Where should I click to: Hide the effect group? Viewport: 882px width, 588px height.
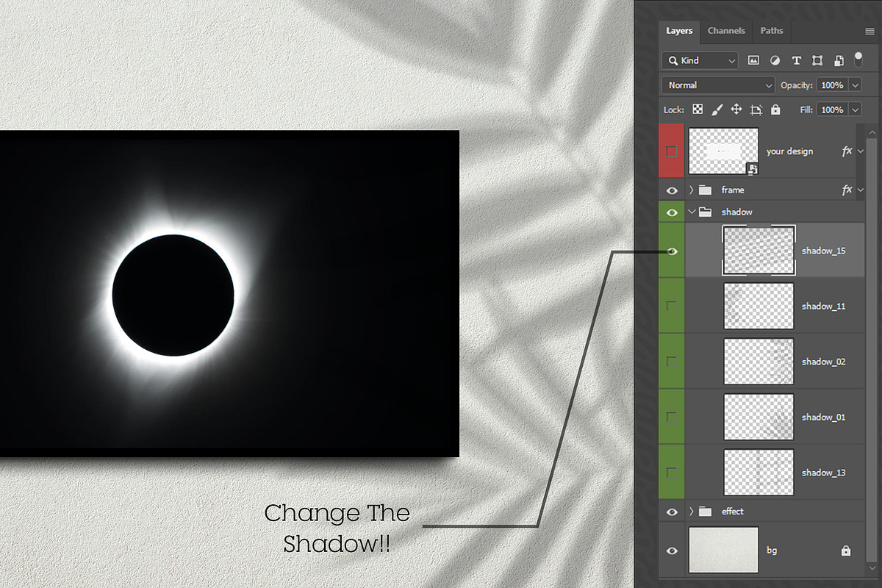[x=671, y=511]
